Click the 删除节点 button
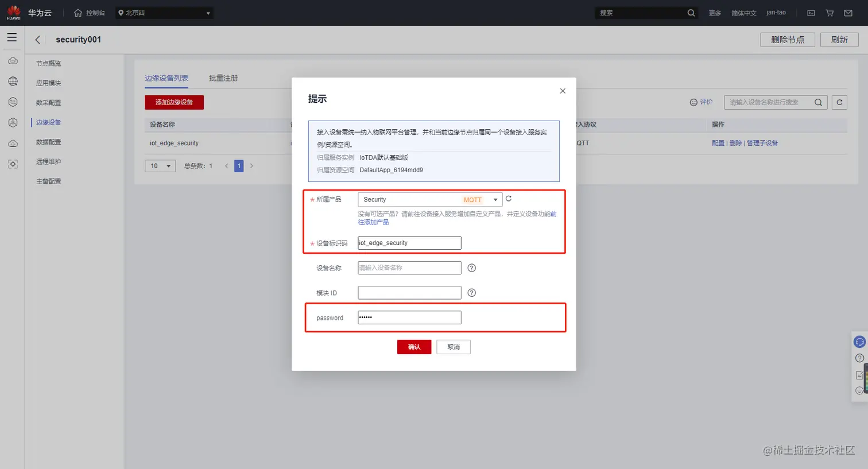Screen dimensions: 868x469 tap(788, 40)
